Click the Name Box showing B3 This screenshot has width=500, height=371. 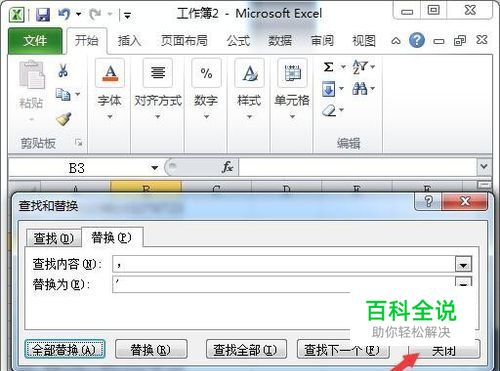pyautogui.click(x=77, y=168)
